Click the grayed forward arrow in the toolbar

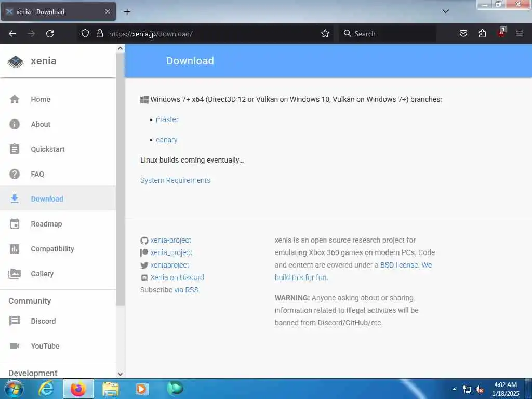31,34
